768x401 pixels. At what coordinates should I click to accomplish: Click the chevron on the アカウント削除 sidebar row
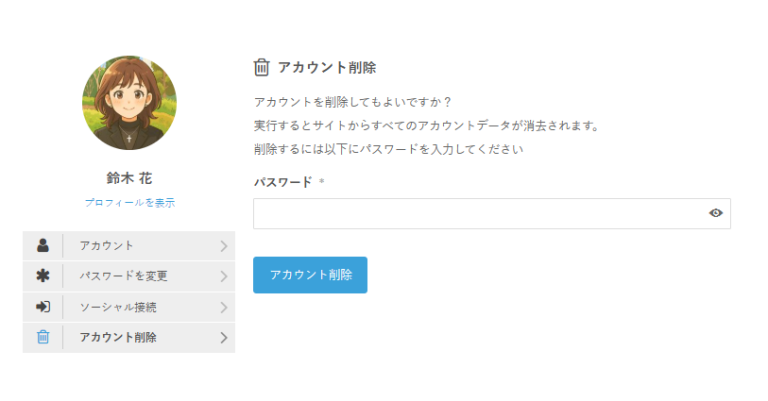click(223, 337)
